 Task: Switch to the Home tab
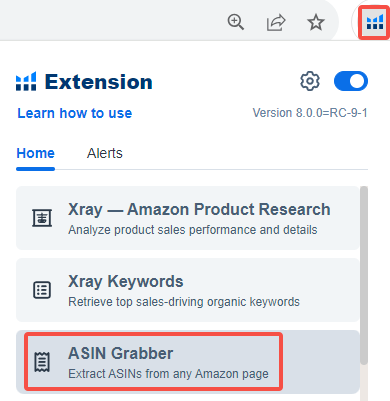35,153
